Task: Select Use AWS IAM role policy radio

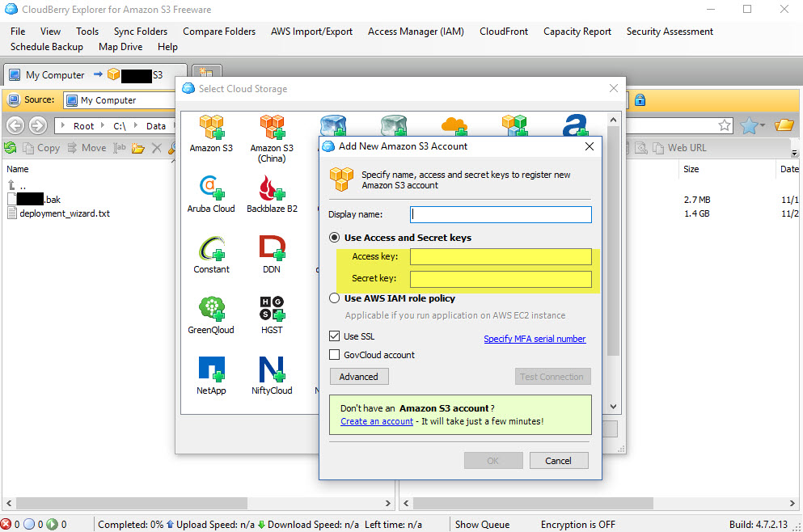Action: click(x=335, y=298)
